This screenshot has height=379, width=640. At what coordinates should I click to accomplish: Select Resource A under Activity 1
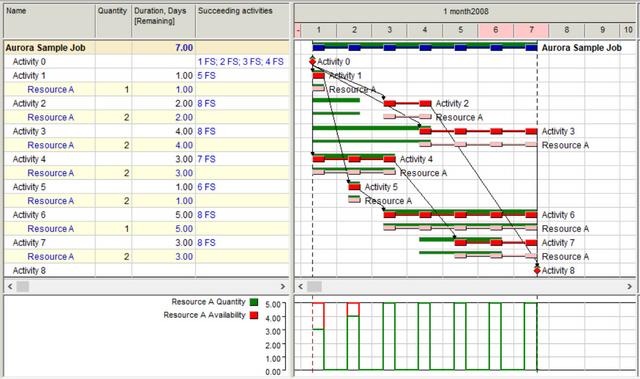51,89
